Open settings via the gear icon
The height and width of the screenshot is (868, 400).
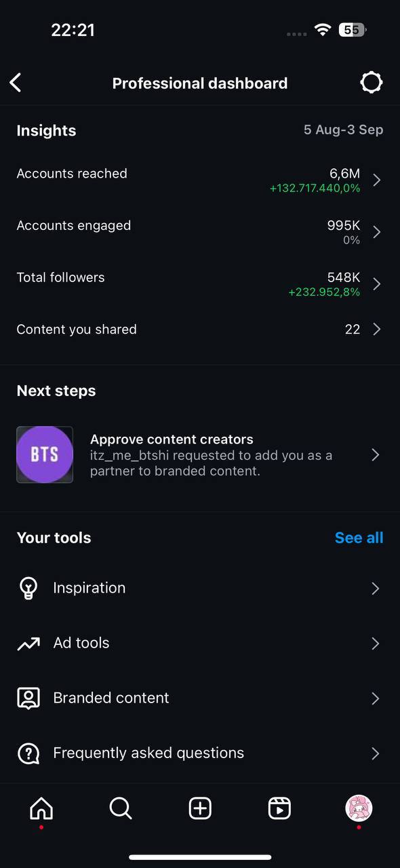click(371, 83)
